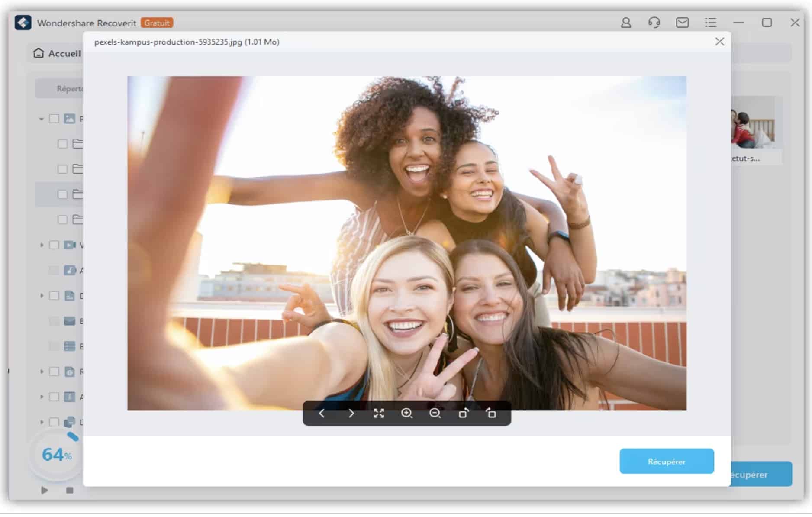Viewport: 812px width, 517px height.
Task: Rotate the preview image clockwise
Action: (x=463, y=414)
